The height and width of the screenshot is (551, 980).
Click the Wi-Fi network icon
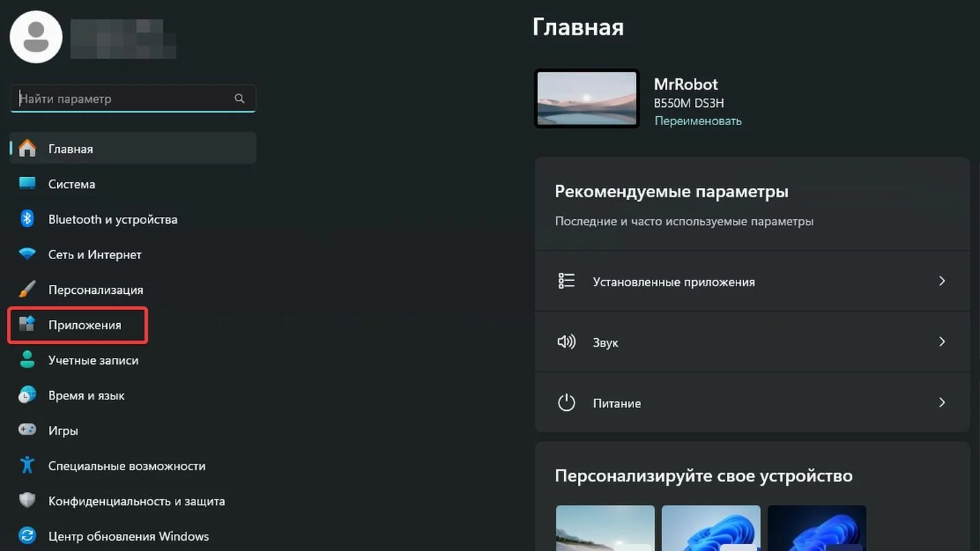27,254
